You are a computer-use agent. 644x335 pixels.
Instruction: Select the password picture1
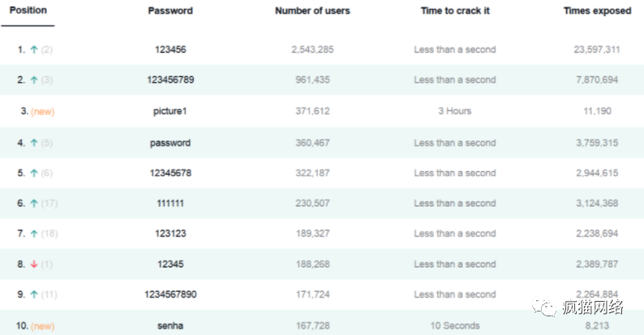click(170, 111)
